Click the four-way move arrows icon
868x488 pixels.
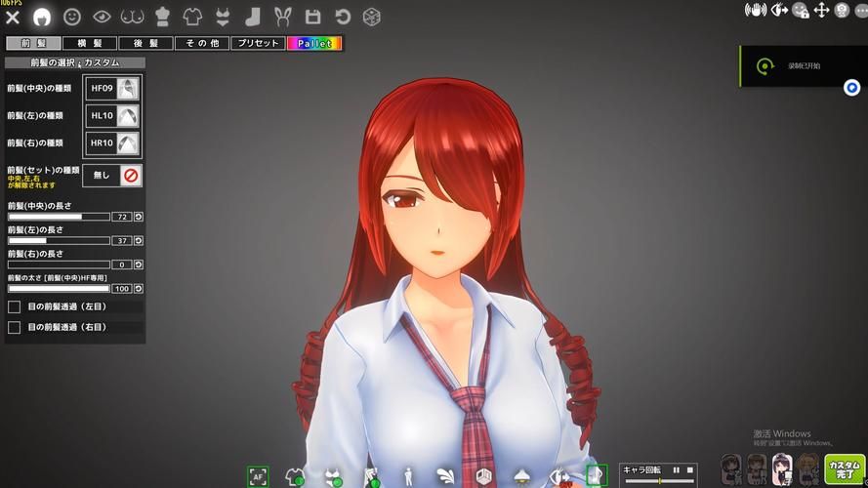(820, 11)
